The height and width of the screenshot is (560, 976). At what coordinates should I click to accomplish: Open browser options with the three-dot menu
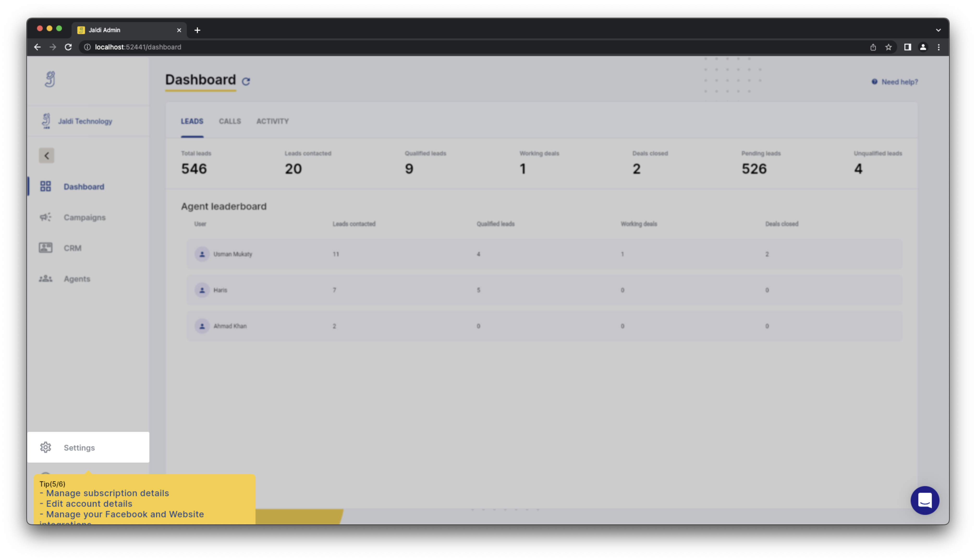pyautogui.click(x=938, y=47)
